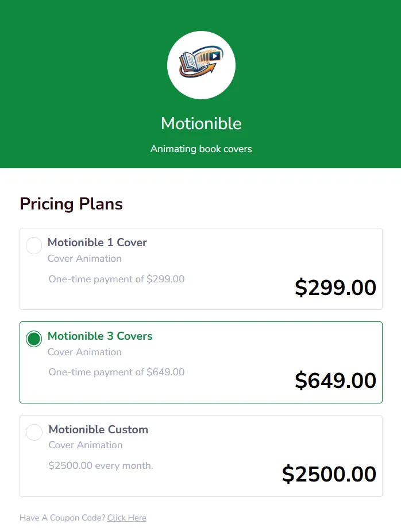
Task: Click One-time payment of $649.00 text
Action: [117, 372]
